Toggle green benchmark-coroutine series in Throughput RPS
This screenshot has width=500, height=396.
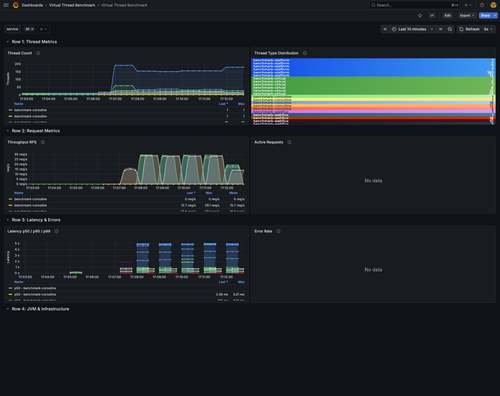pyautogui.click(x=30, y=199)
